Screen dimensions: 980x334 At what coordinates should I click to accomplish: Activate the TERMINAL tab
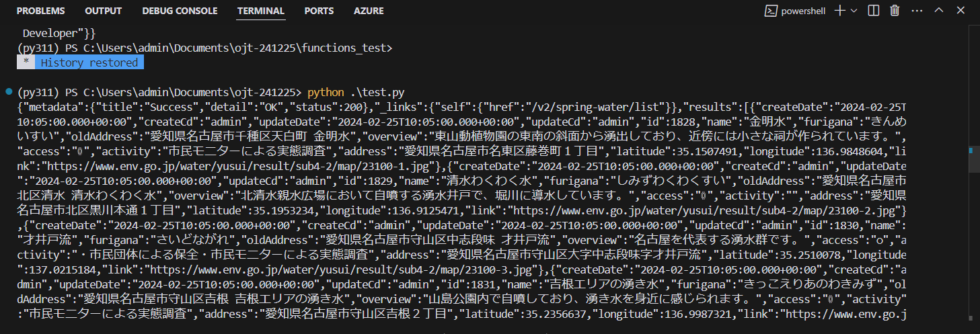(261, 11)
